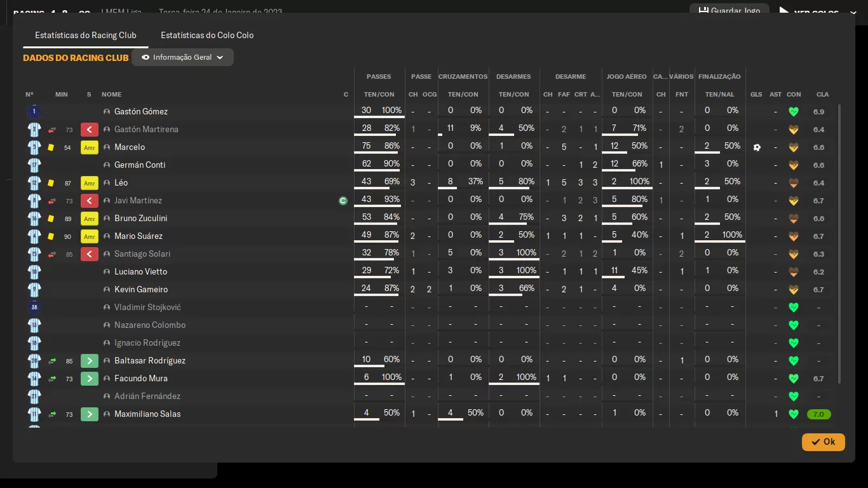The height and width of the screenshot is (488, 868).
Task: Click the yellow card icon beside Marcelo
Action: click(x=51, y=147)
